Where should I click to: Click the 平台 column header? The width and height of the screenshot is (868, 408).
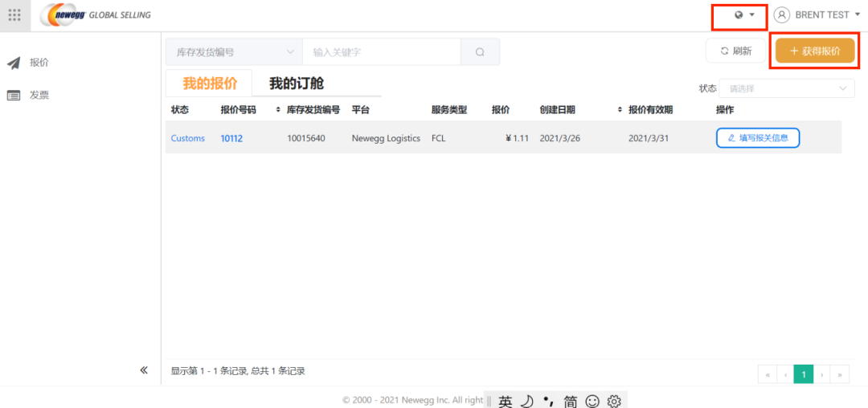pyautogui.click(x=360, y=110)
